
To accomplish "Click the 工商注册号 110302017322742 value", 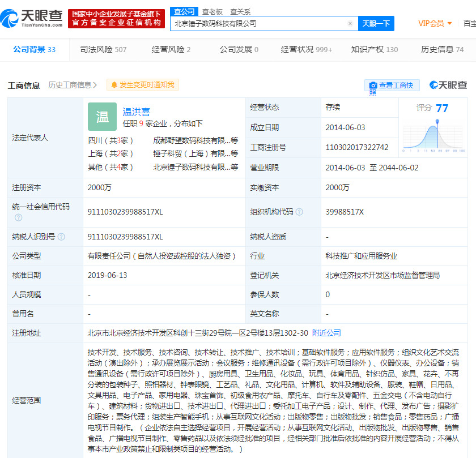I will tap(357, 147).
